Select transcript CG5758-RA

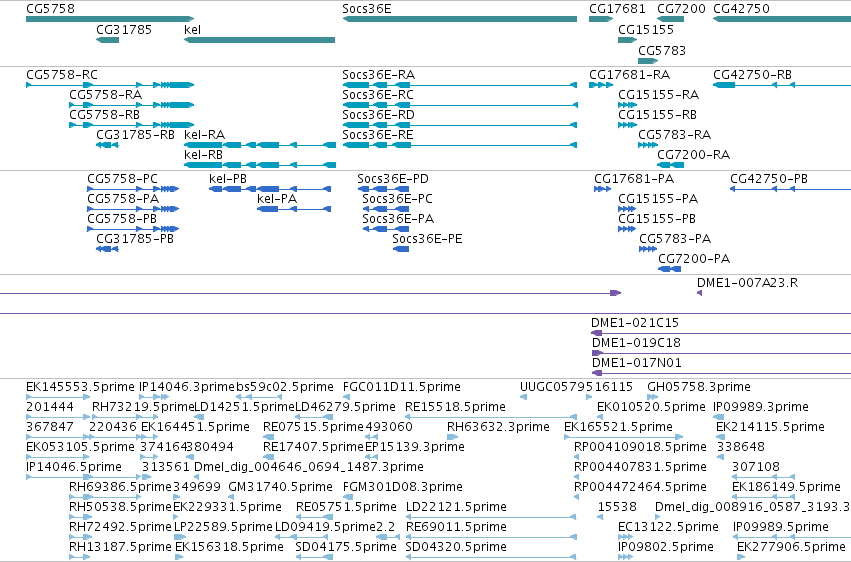pos(131,105)
